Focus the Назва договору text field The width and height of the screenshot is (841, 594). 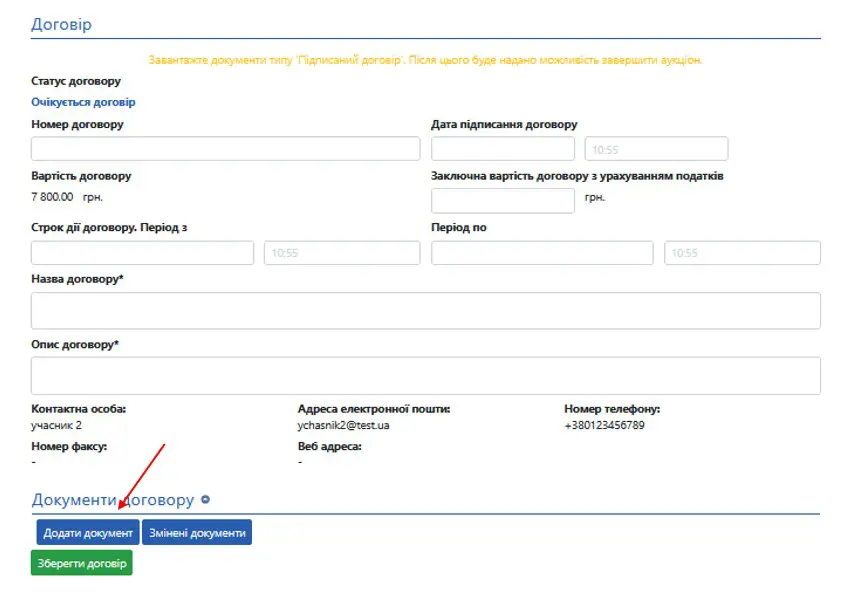[x=425, y=311]
